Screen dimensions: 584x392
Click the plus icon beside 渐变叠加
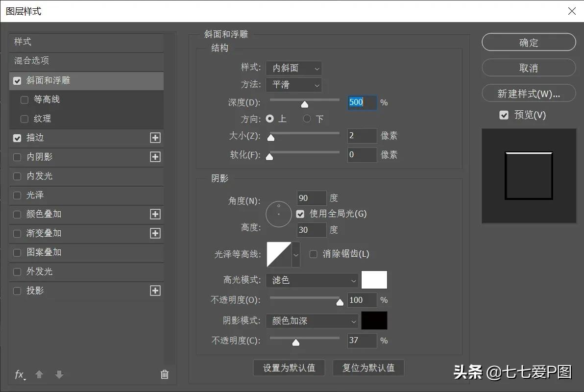155,233
